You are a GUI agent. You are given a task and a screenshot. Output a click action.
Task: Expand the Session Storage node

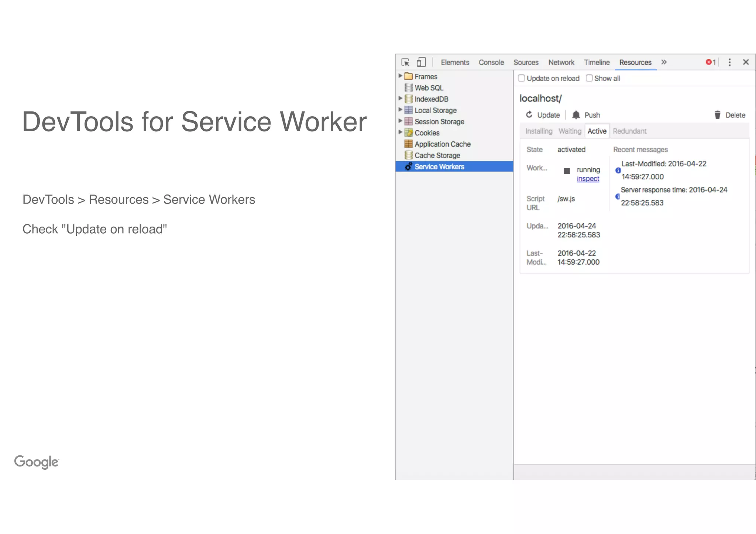400,121
